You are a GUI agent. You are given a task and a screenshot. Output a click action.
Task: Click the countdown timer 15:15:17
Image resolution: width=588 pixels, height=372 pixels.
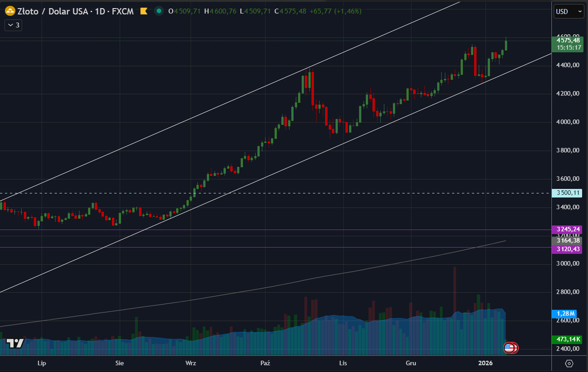click(x=568, y=47)
